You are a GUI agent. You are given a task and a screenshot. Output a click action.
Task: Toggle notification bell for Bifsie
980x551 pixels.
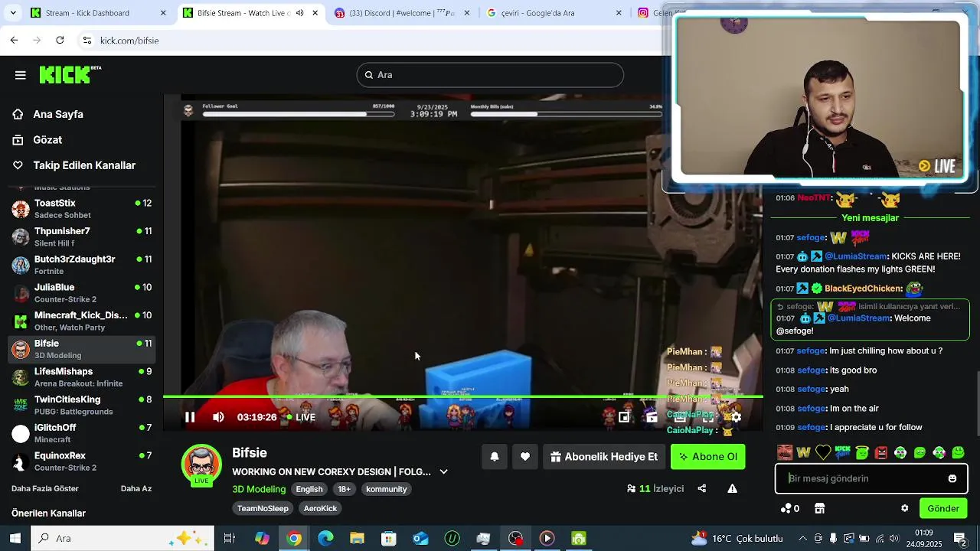495,457
